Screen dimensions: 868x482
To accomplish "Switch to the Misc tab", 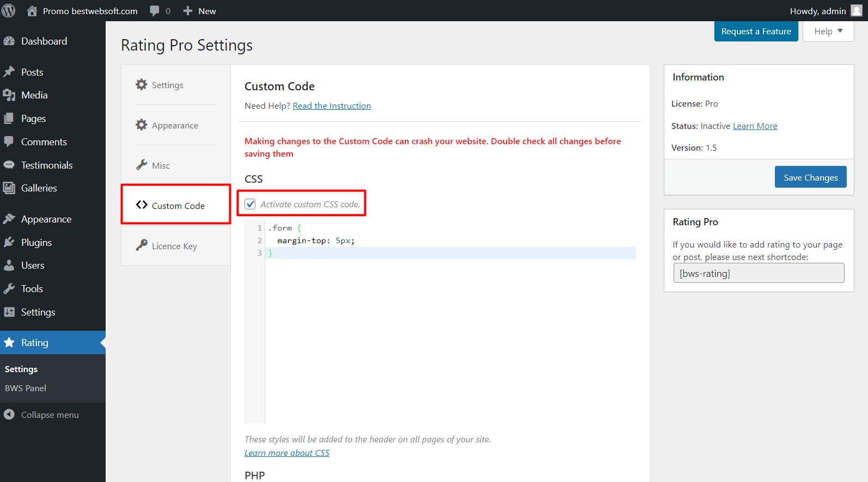I will [x=175, y=165].
